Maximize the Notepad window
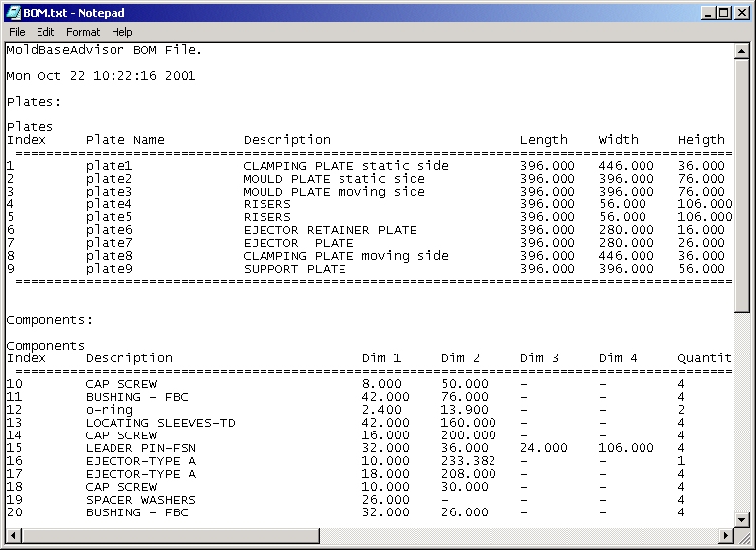This screenshot has height=550, width=756. (723, 13)
